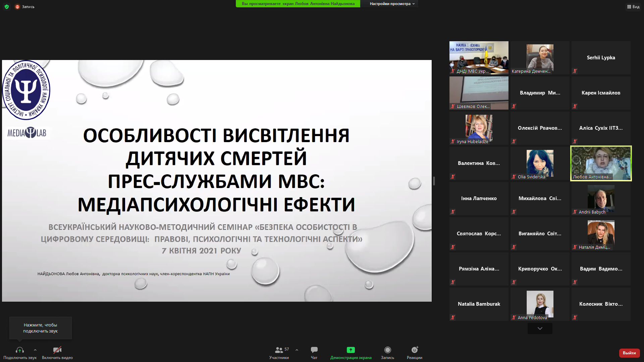This screenshot has width=644, height=362.
Task: Click the Запись record icon in toolbar
Action: pos(387,350)
